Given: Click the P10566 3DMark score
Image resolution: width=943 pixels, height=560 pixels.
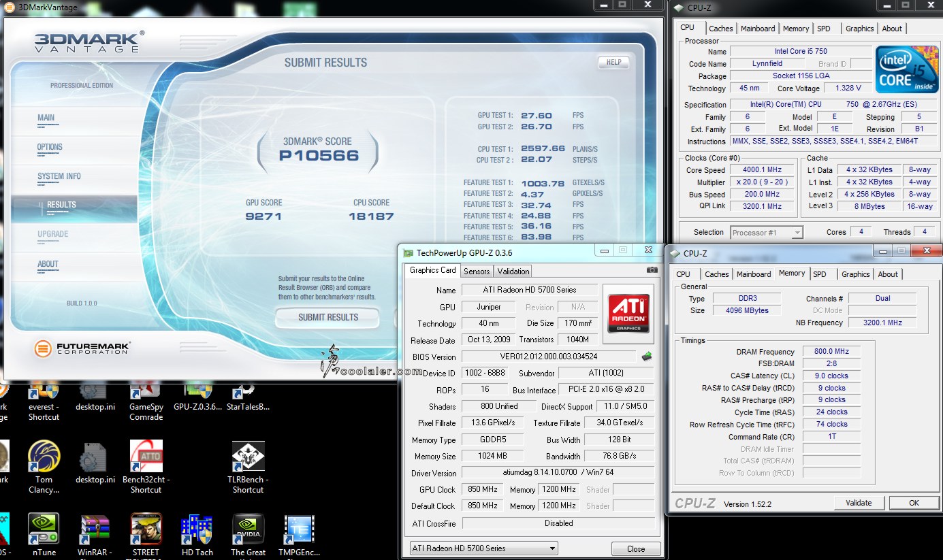Looking at the screenshot, I should coord(319,156).
